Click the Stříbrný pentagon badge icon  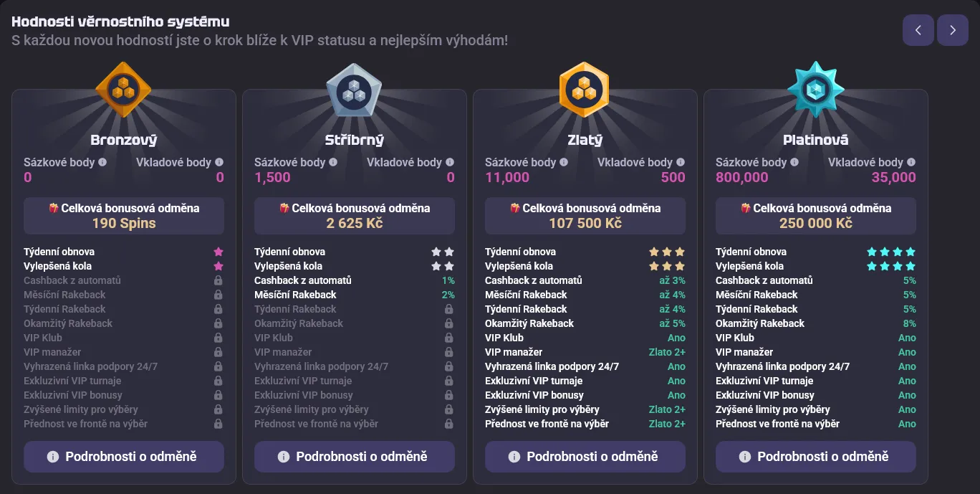tap(354, 90)
